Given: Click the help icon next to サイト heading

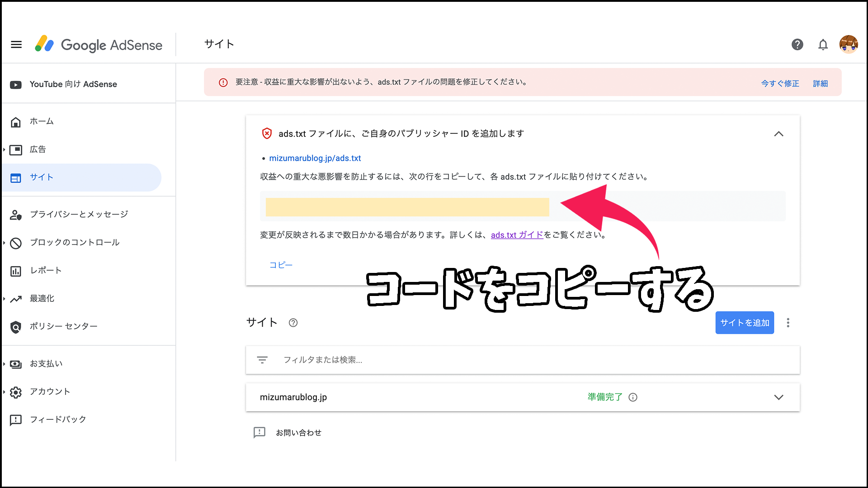Looking at the screenshot, I should coord(293,323).
